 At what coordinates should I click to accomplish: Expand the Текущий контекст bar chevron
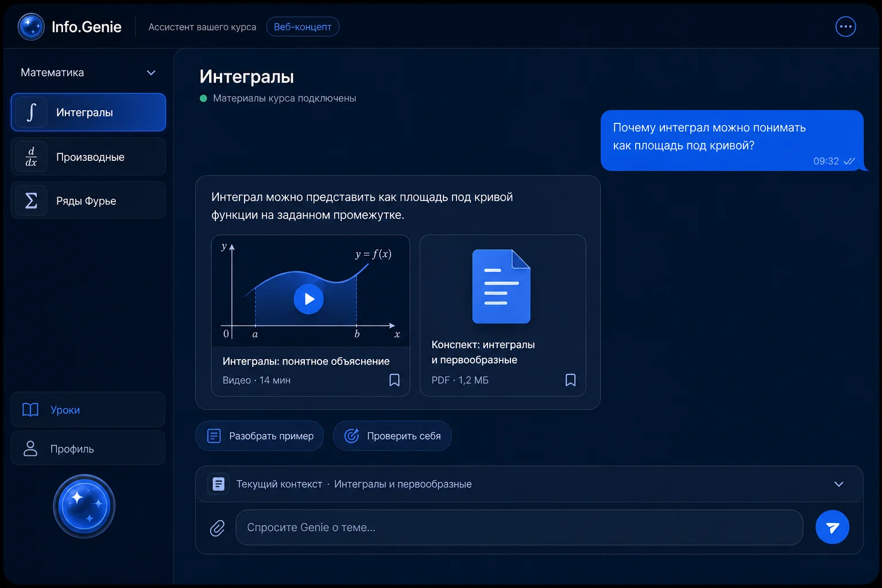838,484
